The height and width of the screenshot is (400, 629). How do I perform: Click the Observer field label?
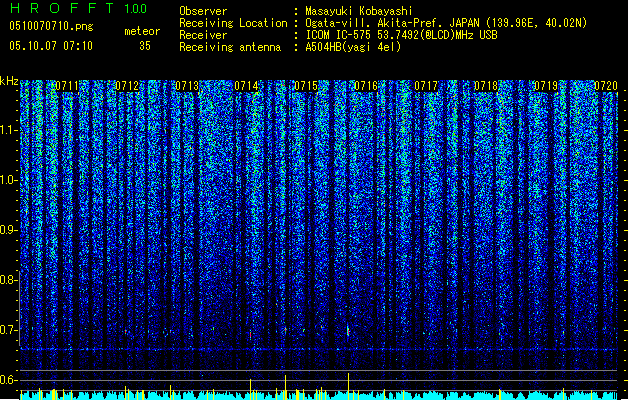pos(203,11)
